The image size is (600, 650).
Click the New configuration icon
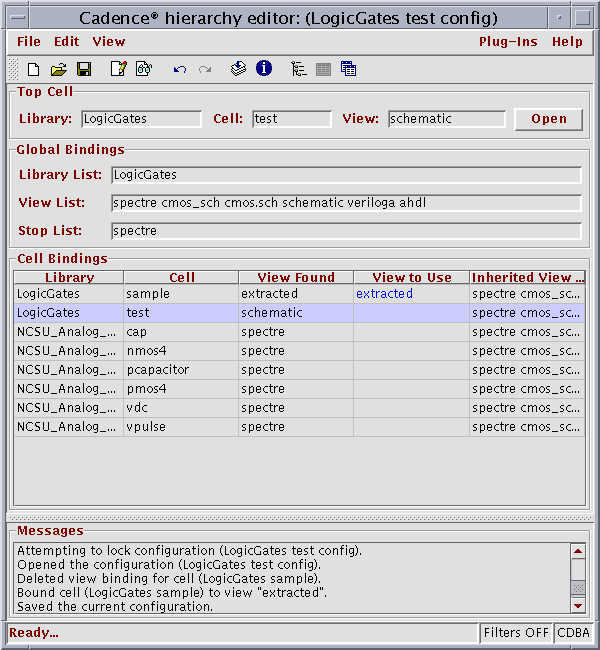point(33,69)
